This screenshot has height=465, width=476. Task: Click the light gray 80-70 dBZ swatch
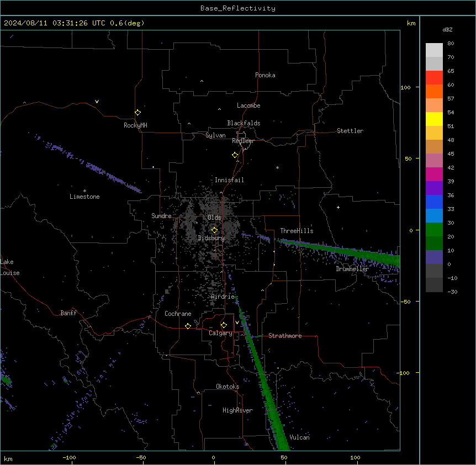coord(434,50)
